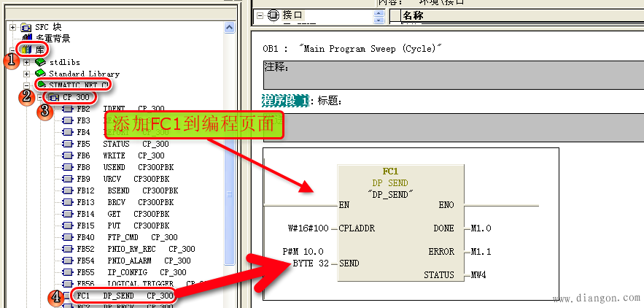The width and height of the screenshot is (644, 308).
Task: Select the FB14 GET block icon
Action: [68, 214]
